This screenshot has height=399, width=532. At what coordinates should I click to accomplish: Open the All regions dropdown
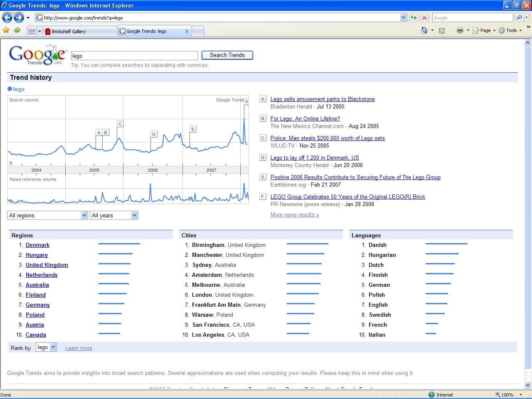[x=84, y=215]
